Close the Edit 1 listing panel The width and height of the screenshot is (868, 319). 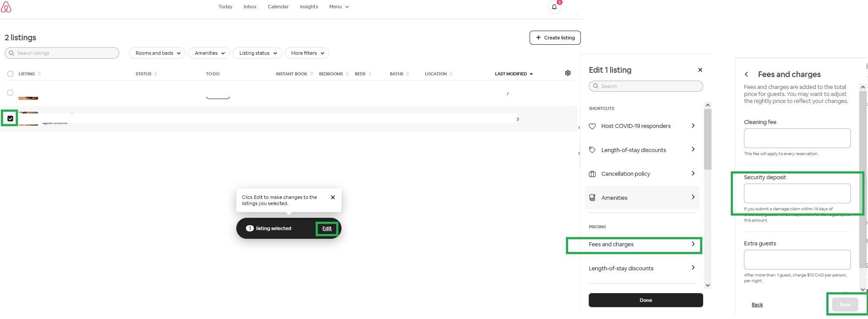click(700, 70)
